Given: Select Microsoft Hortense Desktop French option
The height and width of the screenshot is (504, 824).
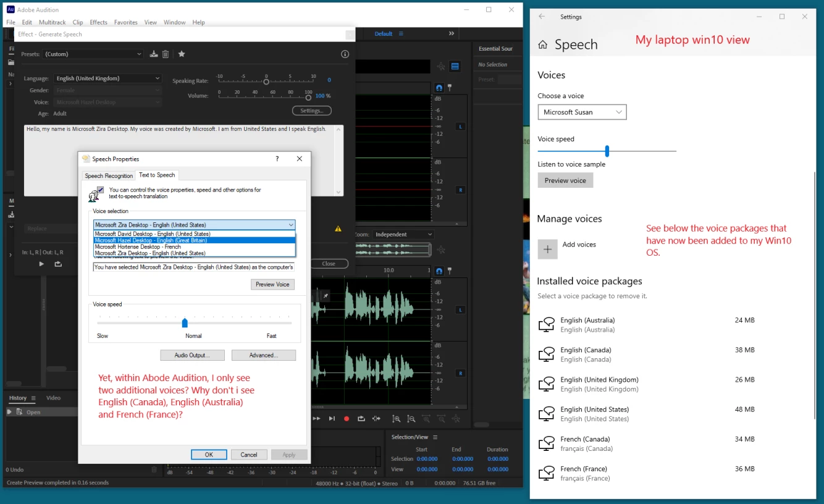Looking at the screenshot, I should pyautogui.click(x=195, y=246).
